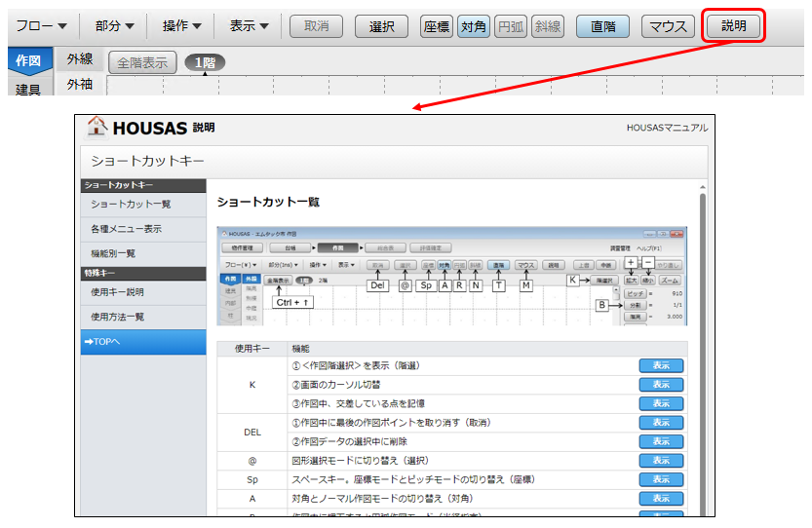Click the DEL key cell

[252, 433]
